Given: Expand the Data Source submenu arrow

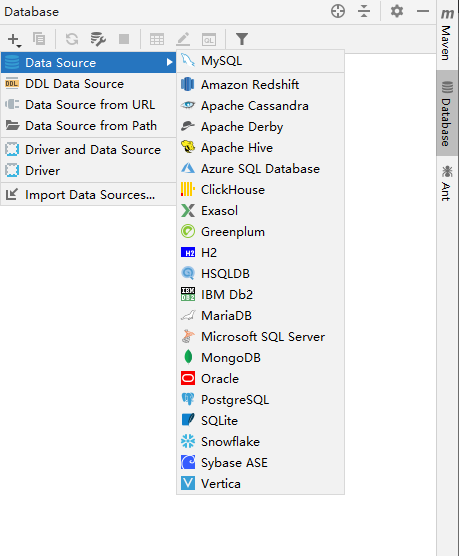Looking at the screenshot, I should (170, 62).
